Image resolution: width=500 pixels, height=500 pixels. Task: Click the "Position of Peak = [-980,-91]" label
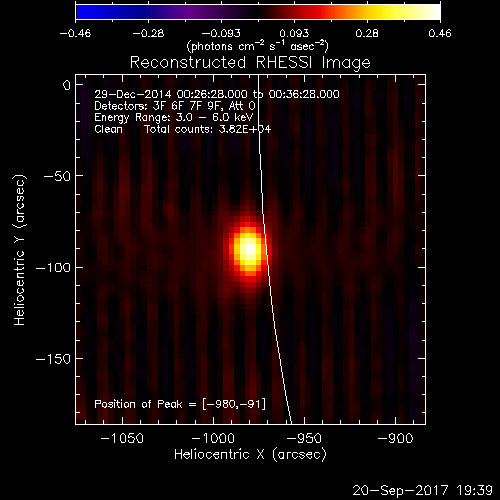[180, 404]
